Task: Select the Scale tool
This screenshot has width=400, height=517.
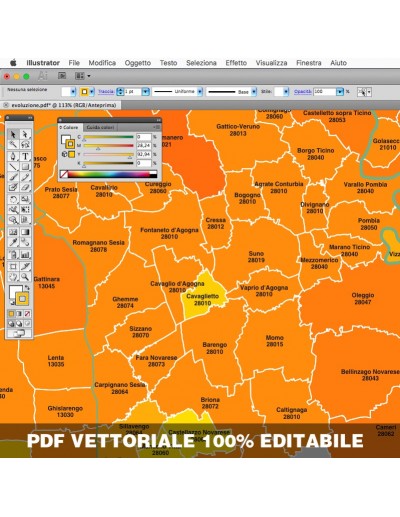Action: (25, 199)
